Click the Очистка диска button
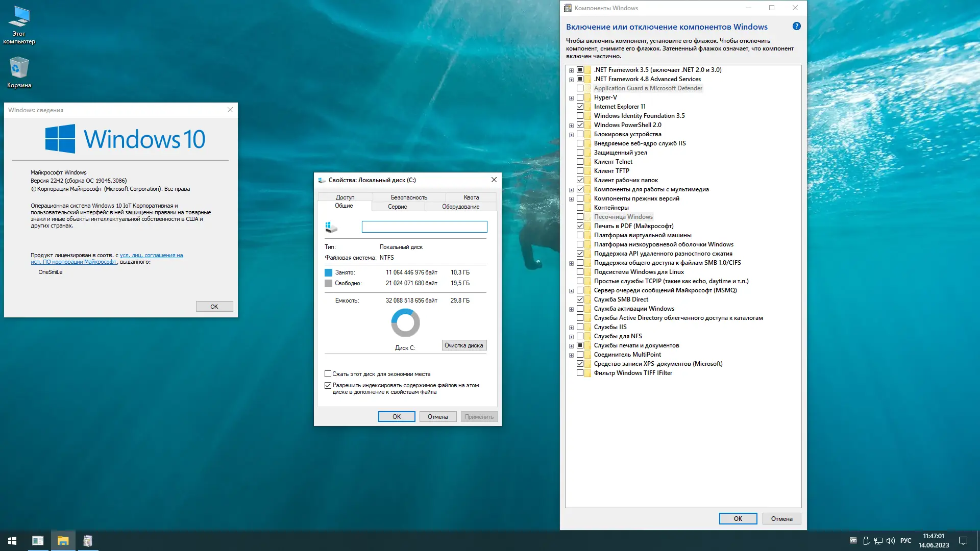 point(463,345)
